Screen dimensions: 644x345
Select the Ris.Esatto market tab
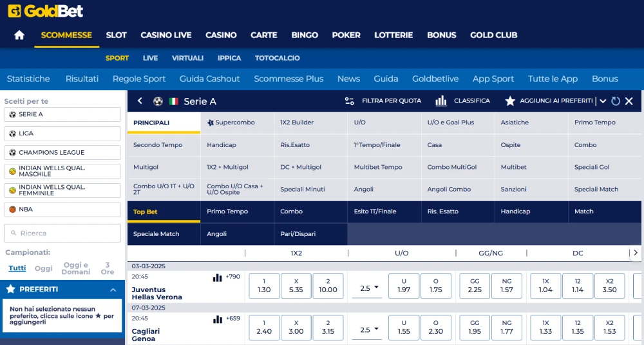coord(310,144)
